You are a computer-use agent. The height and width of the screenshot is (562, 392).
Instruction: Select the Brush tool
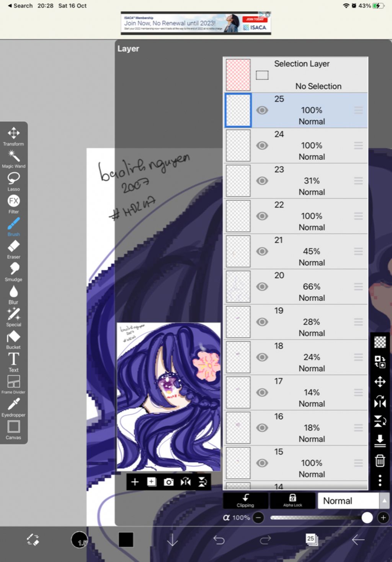pyautogui.click(x=13, y=227)
